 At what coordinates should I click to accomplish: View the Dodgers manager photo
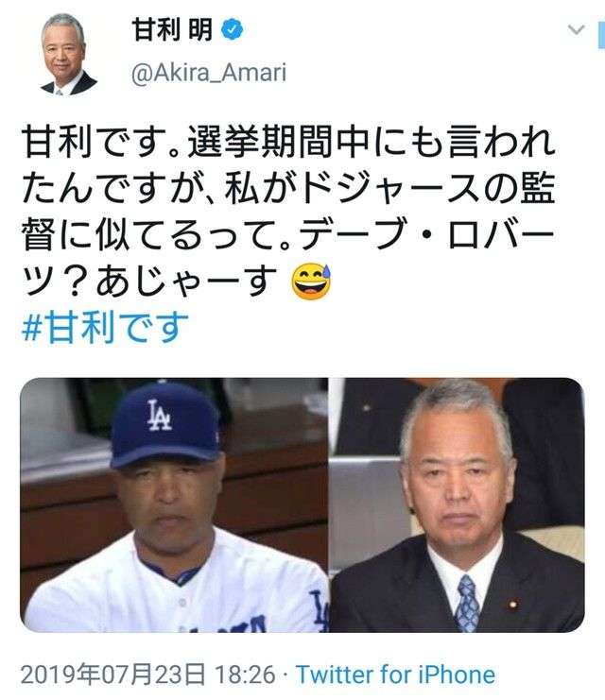[175, 504]
